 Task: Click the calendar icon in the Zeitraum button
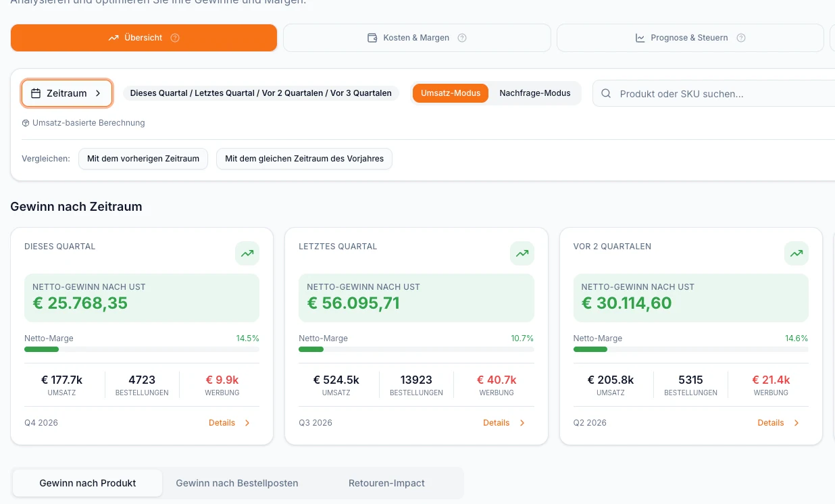tap(36, 93)
